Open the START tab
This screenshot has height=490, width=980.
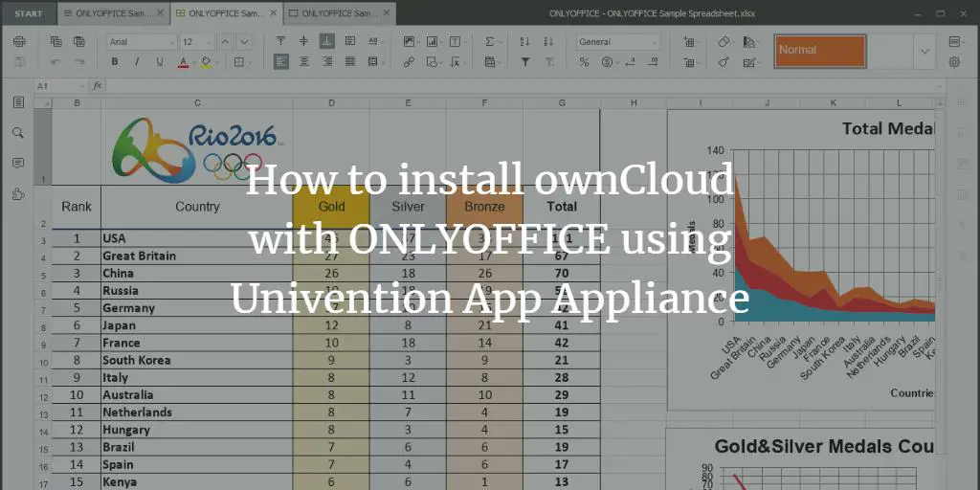(29, 13)
